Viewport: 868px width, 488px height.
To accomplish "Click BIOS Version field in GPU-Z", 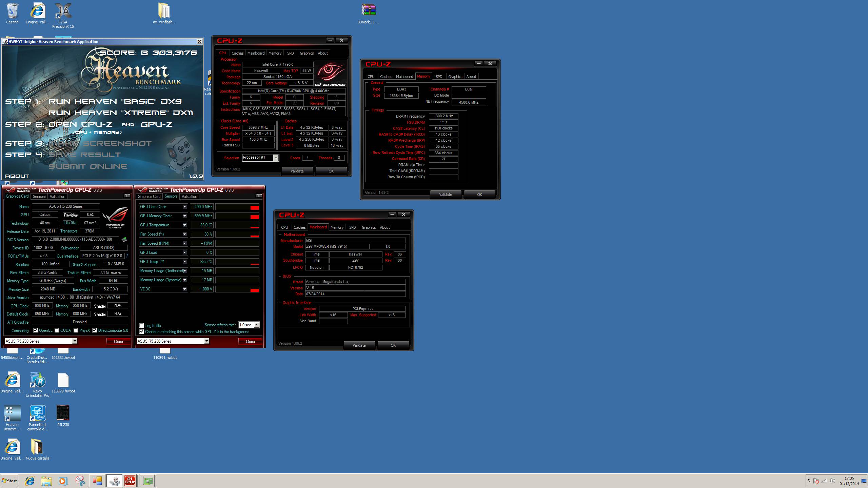I will click(x=75, y=239).
